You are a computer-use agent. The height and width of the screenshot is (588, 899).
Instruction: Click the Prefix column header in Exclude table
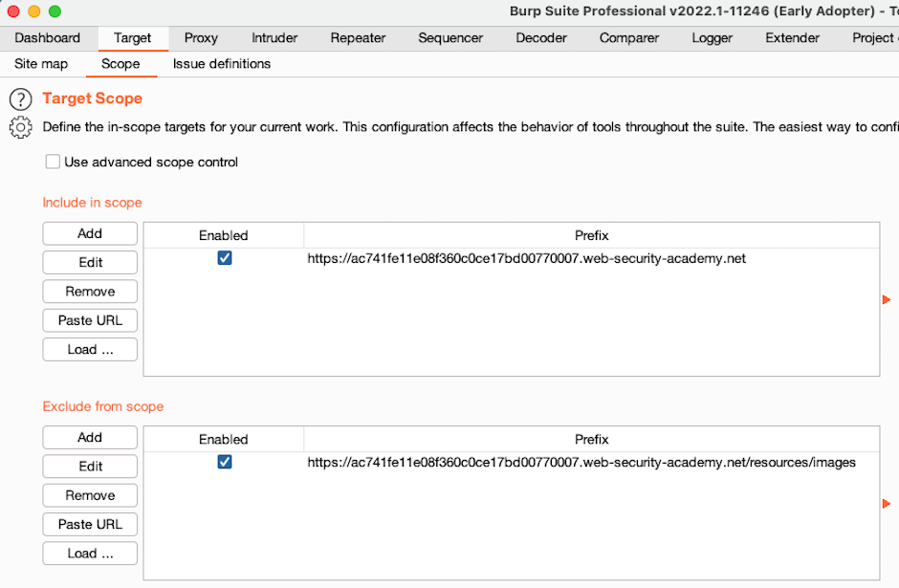[592, 440]
